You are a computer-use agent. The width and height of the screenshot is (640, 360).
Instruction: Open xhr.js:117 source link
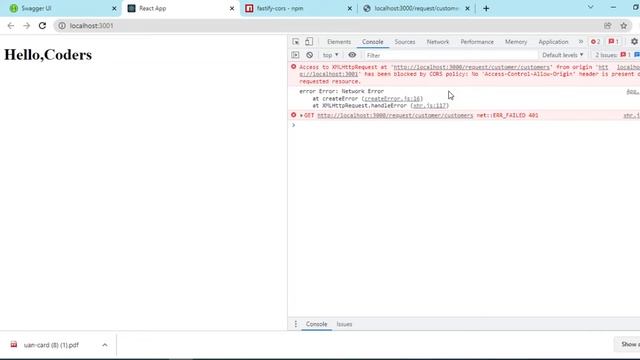point(429,106)
